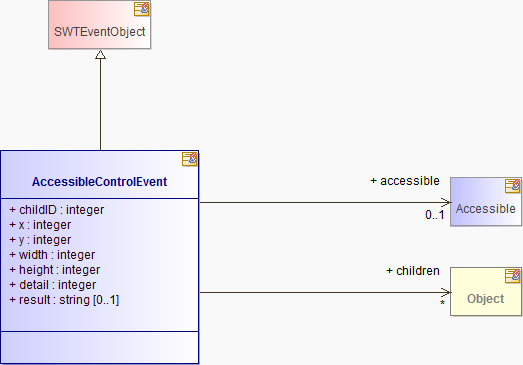Select the generalization arrowhead below SWTEventObject
Viewport: 523px width, 365px height.
[x=100, y=55]
